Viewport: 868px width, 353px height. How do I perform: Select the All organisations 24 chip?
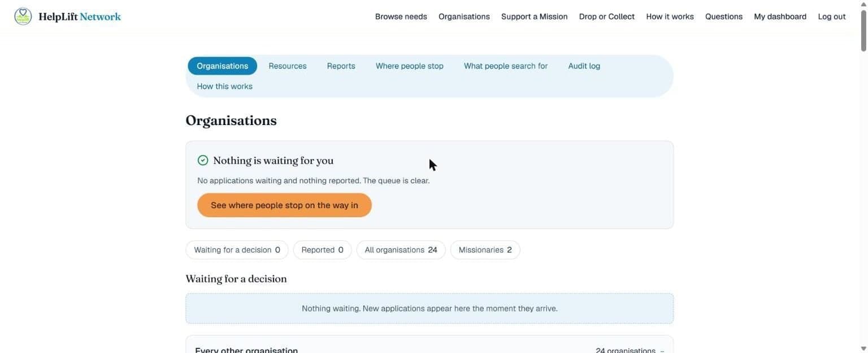point(401,250)
